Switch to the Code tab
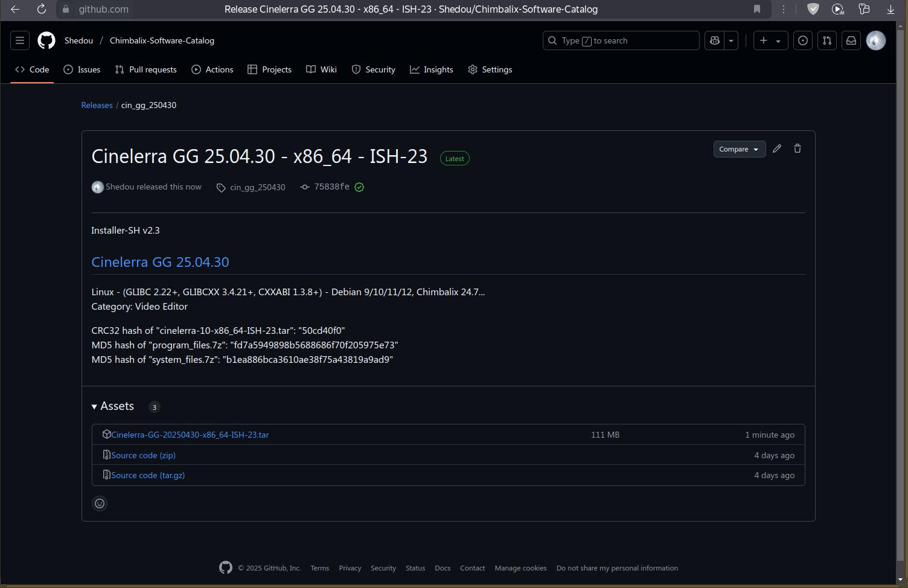Image resolution: width=908 pixels, height=588 pixels. click(33, 69)
